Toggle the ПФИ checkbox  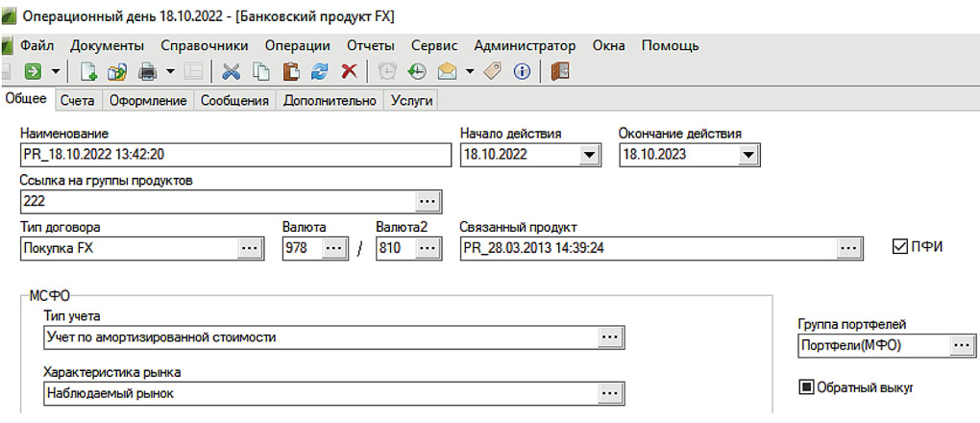coord(900,246)
